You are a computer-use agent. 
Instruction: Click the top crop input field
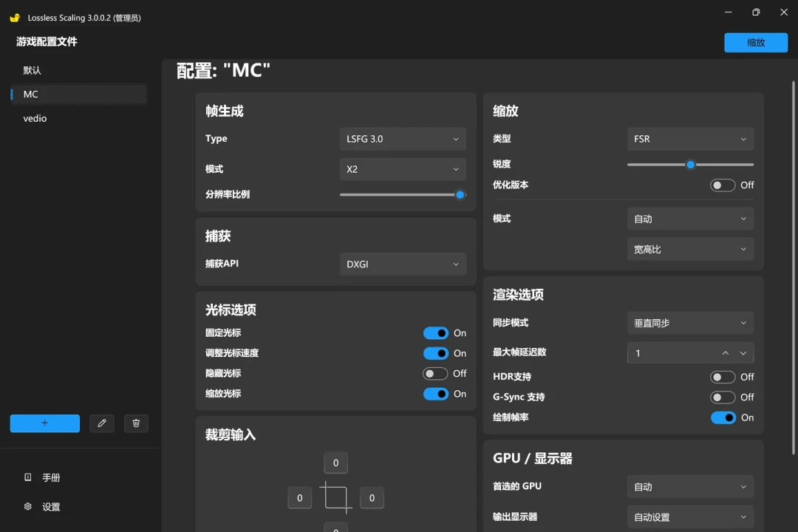[336, 463]
